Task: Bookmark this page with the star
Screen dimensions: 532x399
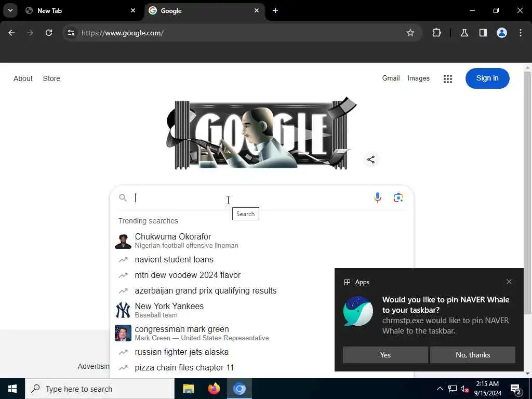Action: pyautogui.click(x=410, y=33)
